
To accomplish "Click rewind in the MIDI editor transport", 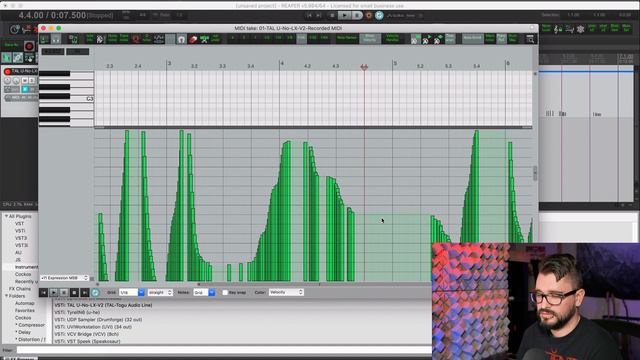I will click(x=43, y=293).
